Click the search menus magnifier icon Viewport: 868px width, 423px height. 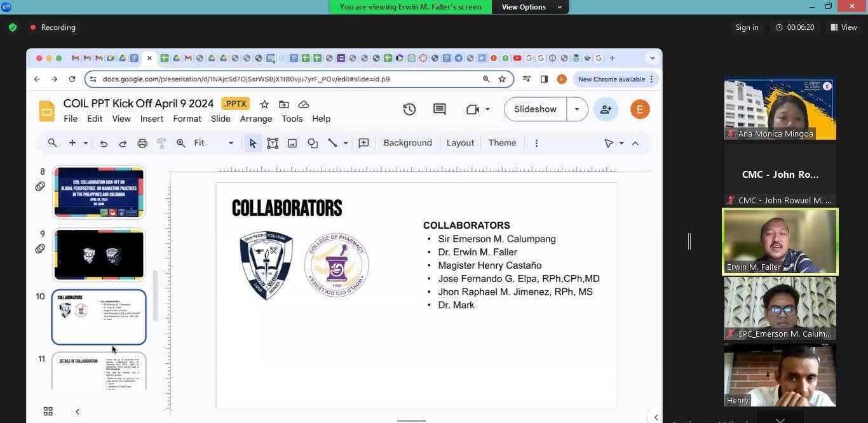[x=52, y=143]
